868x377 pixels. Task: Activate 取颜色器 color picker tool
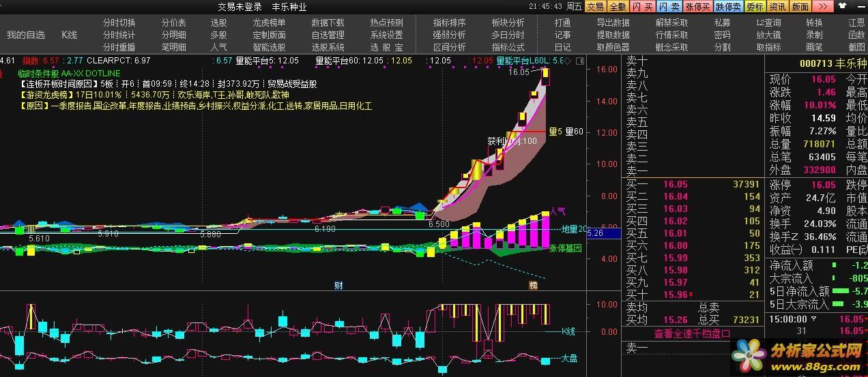613,47
